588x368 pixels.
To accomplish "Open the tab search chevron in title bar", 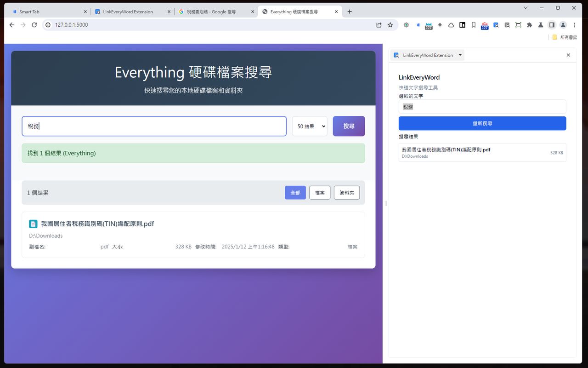I will pos(526,7).
